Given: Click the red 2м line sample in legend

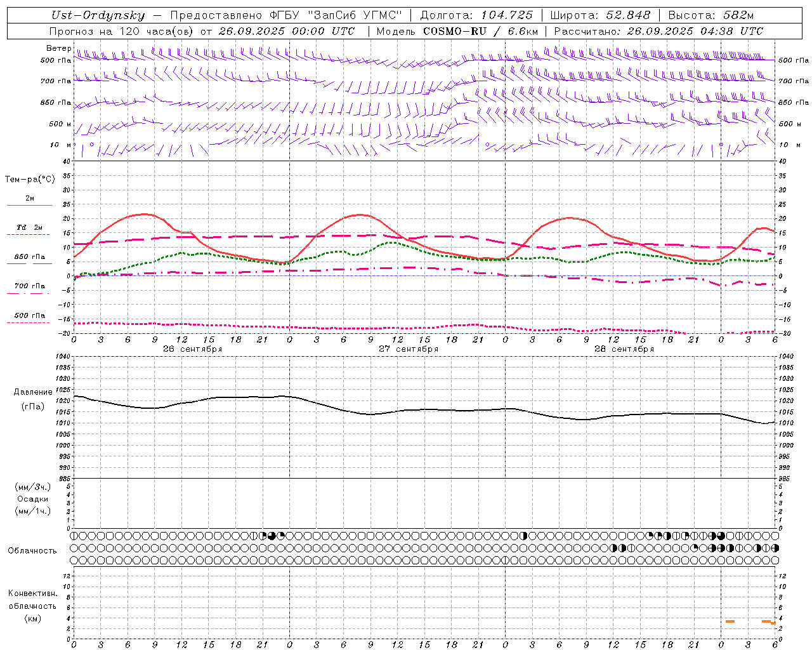Looking at the screenshot, I should (x=29, y=206).
